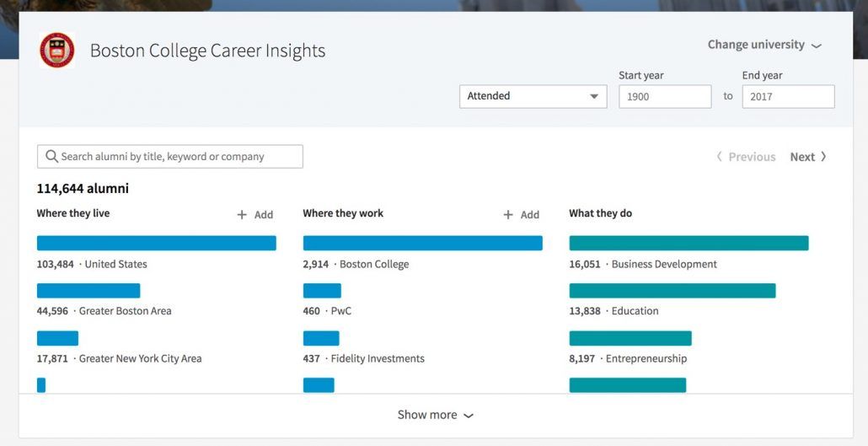Image resolution: width=868 pixels, height=446 pixels.
Task: Click the Where they work heading
Action: click(343, 213)
